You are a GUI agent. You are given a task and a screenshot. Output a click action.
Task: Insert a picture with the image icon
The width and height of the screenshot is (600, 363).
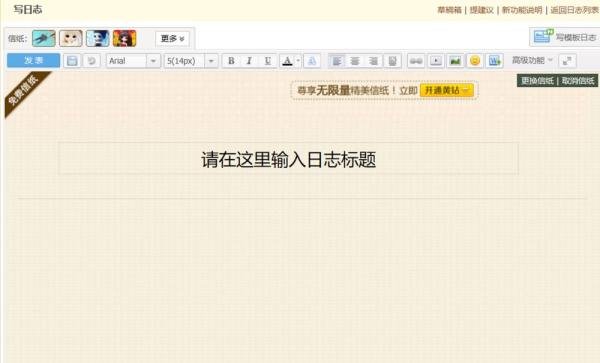pyautogui.click(x=455, y=61)
